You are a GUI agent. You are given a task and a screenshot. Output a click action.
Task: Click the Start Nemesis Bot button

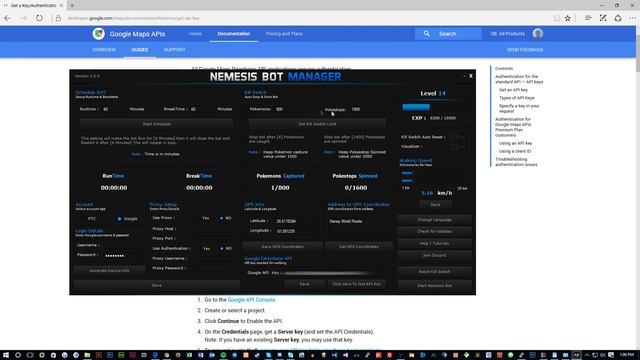tap(434, 286)
